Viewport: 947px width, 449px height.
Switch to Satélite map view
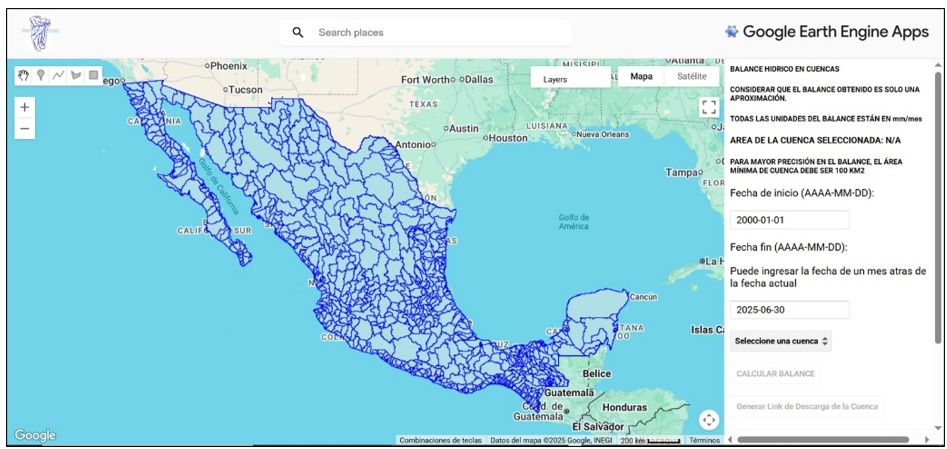[691, 77]
